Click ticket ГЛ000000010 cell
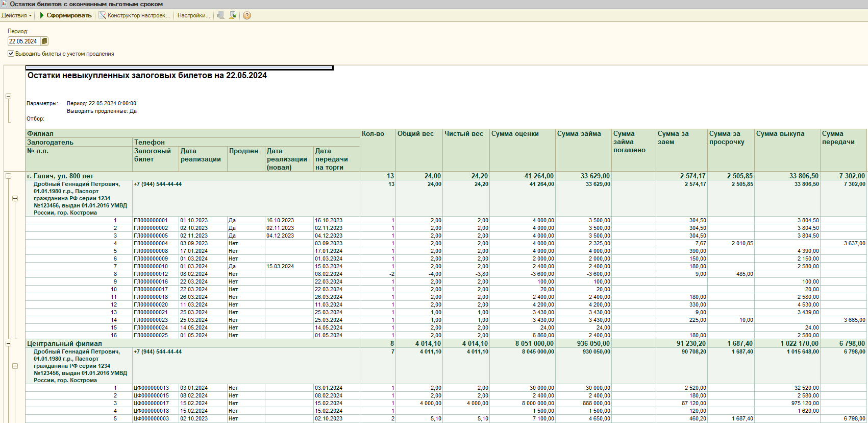 pos(156,266)
